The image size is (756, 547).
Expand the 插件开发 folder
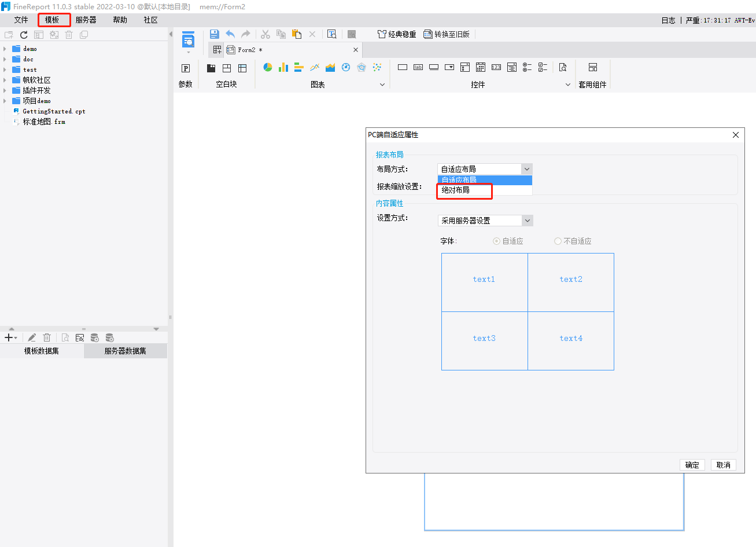[x=5, y=90]
